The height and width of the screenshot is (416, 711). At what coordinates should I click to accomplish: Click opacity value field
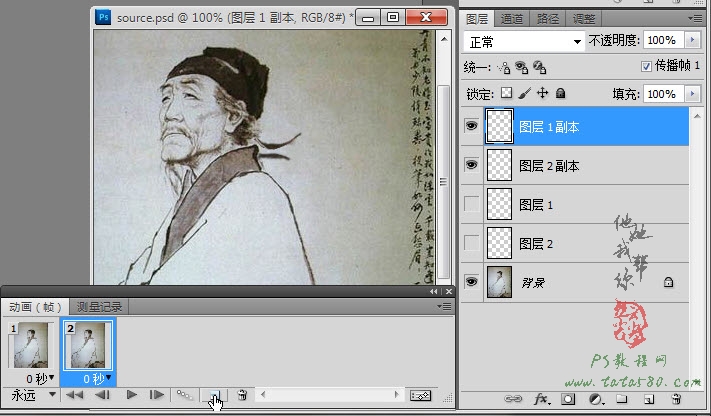click(662, 40)
